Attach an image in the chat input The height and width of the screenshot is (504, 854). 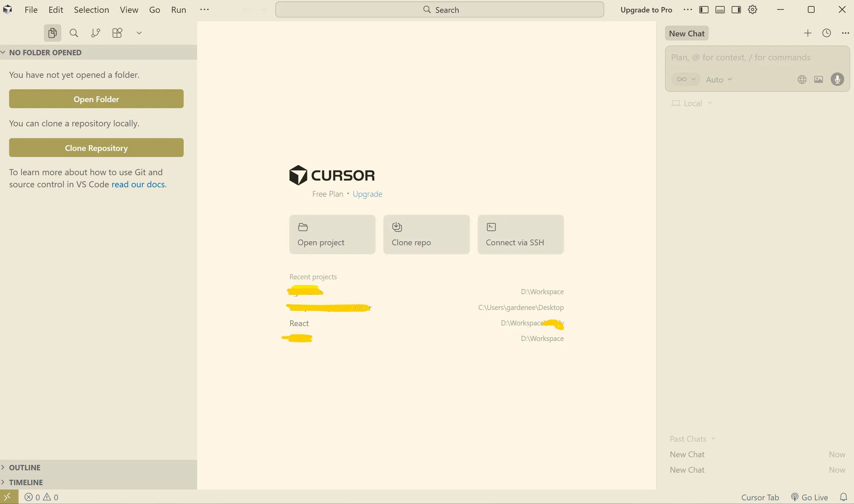coord(819,79)
